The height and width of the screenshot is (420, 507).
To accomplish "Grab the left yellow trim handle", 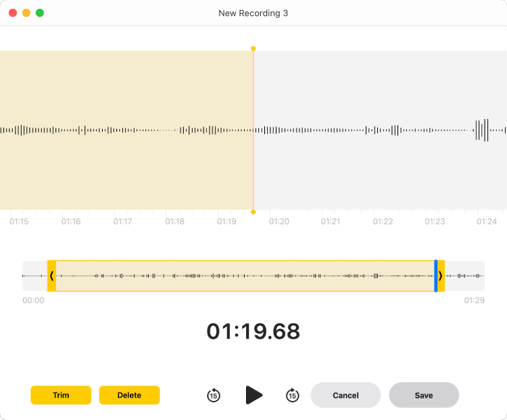I will point(51,276).
